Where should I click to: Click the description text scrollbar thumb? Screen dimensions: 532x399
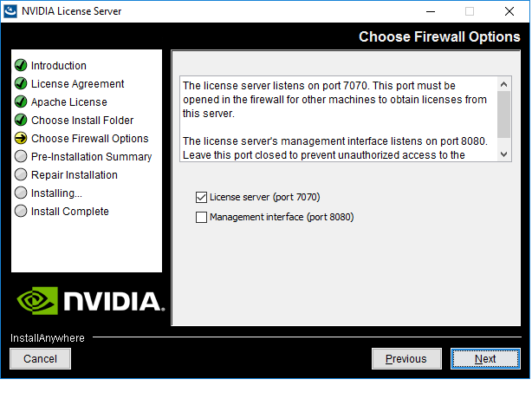504,114
